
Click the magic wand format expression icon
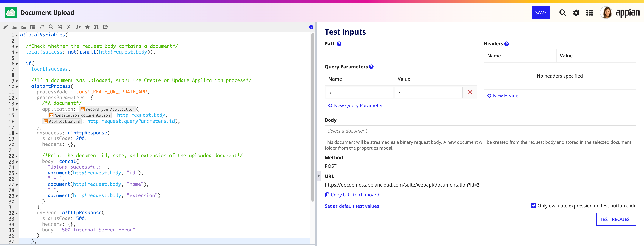(5, 27)
